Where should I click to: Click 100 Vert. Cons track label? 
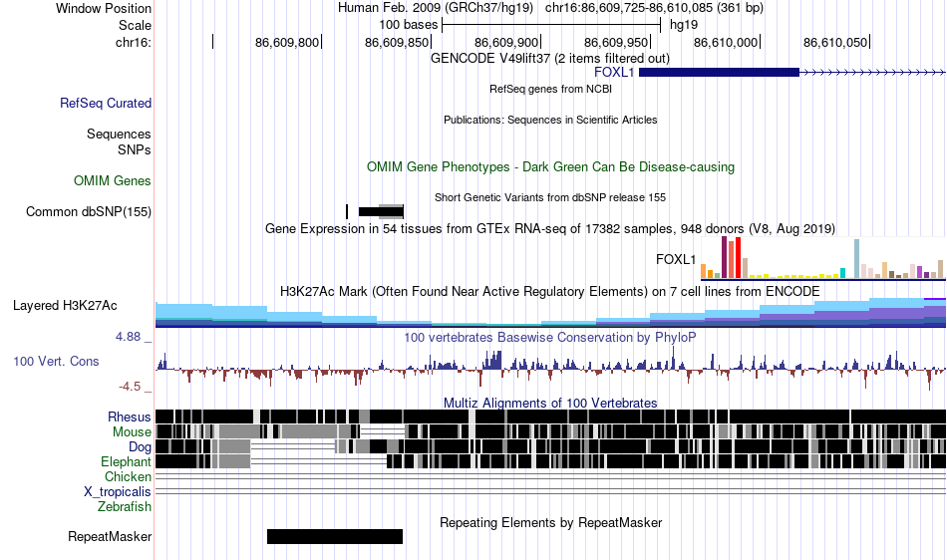pyautogui.click(x=56, y=362)
